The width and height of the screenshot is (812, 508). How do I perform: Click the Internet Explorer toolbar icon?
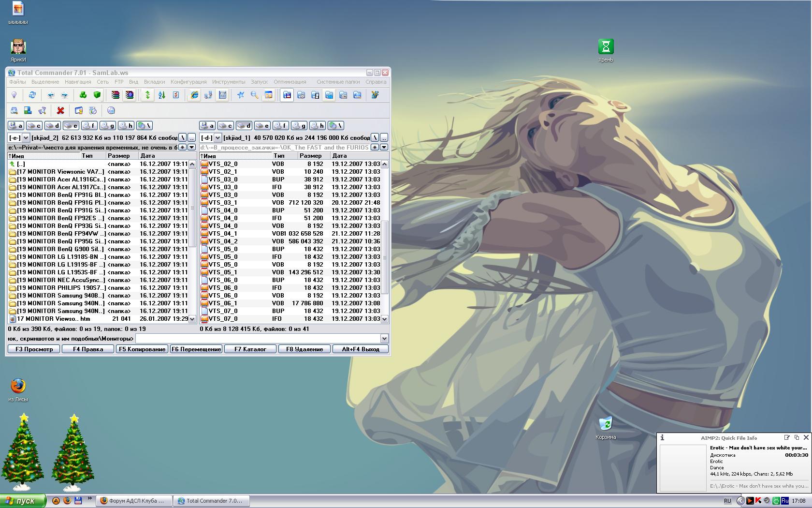194,95
